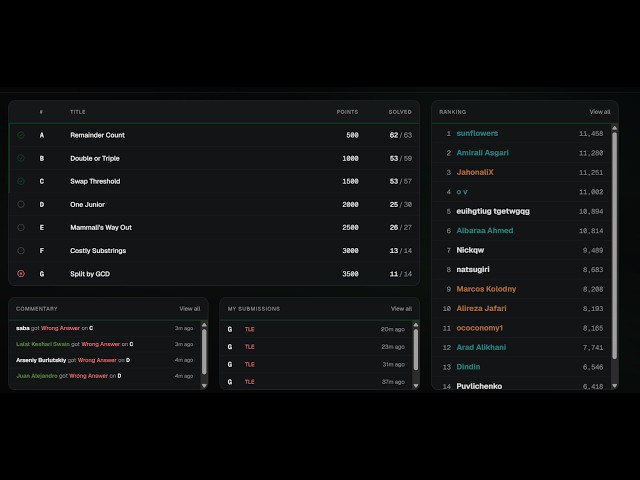Select Dindin in the ranking list
This screenshot has width=640, height=480.
click(x=468, y=367)
